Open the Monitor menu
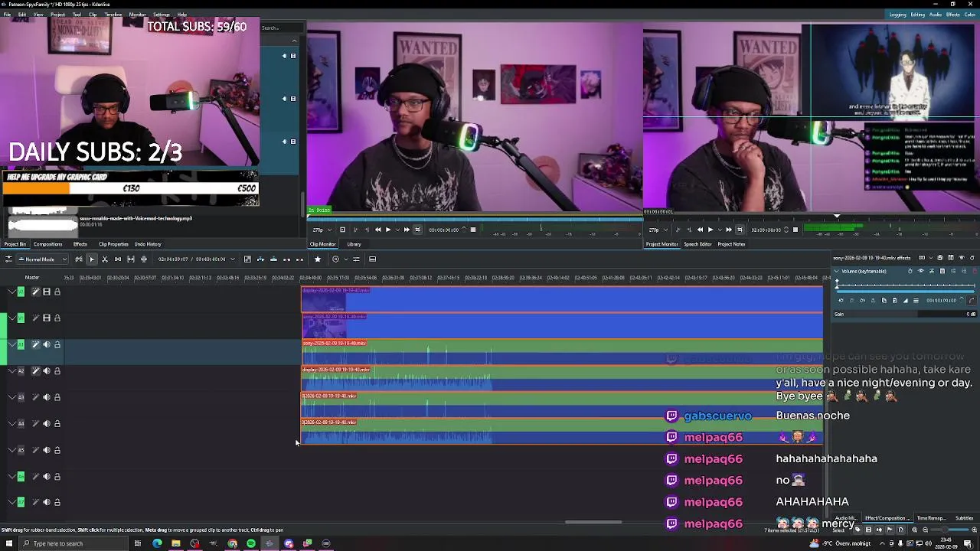 point(137,15)
